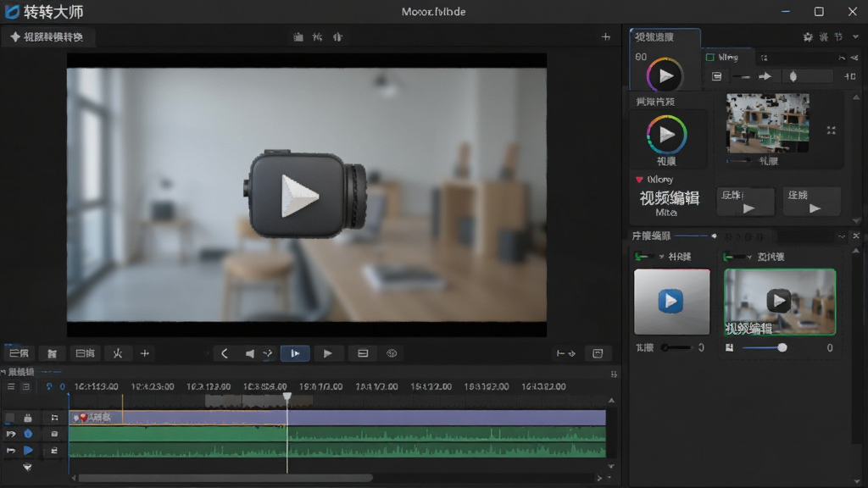Click the down funnel icon below the track headers
868x488 pixels.
(x=27, y=468)
